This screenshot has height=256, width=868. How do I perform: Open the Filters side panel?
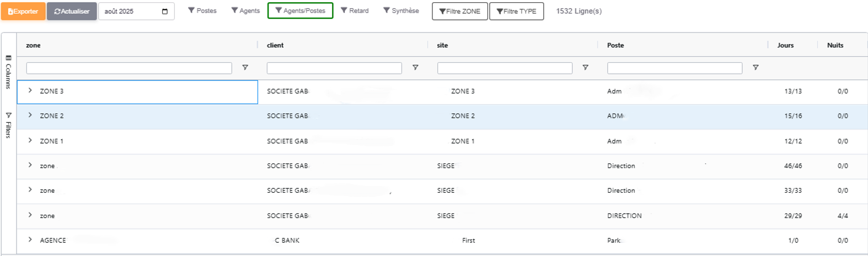click(x=8, y=125)
